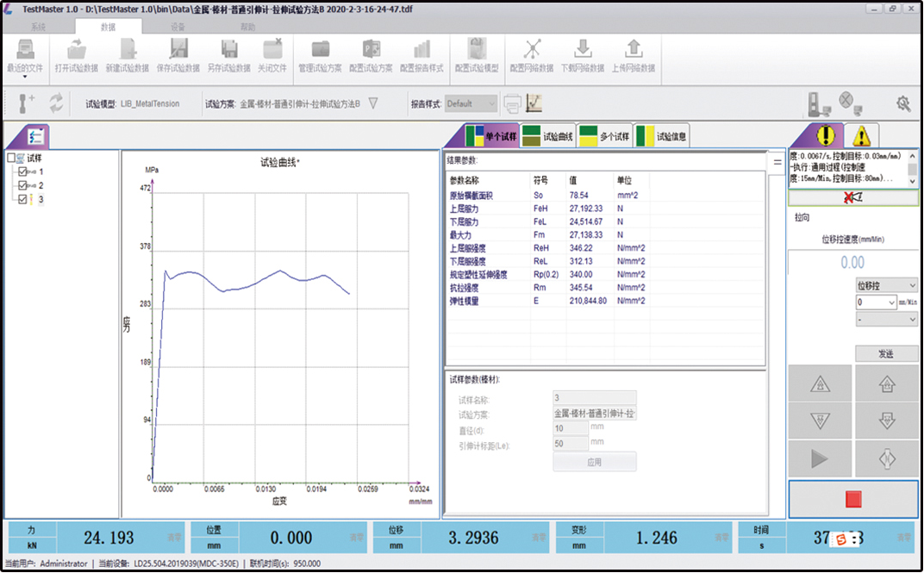Screen dimensions: 924x573
Task: Uncheck specimen 2 in the tree
Action: point(23,185)
